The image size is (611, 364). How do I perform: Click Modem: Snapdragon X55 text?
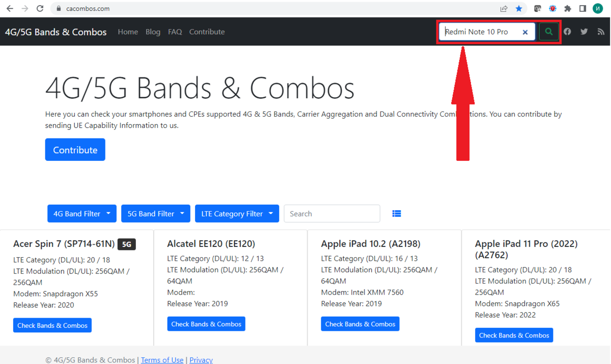(x=55, y=294)
